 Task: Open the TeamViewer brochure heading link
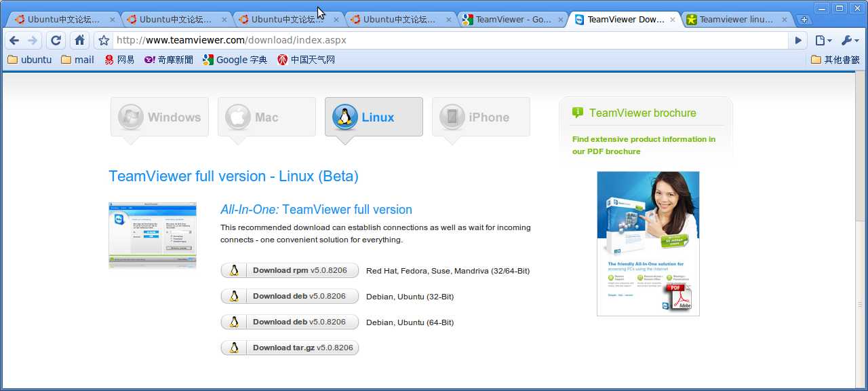643,113
